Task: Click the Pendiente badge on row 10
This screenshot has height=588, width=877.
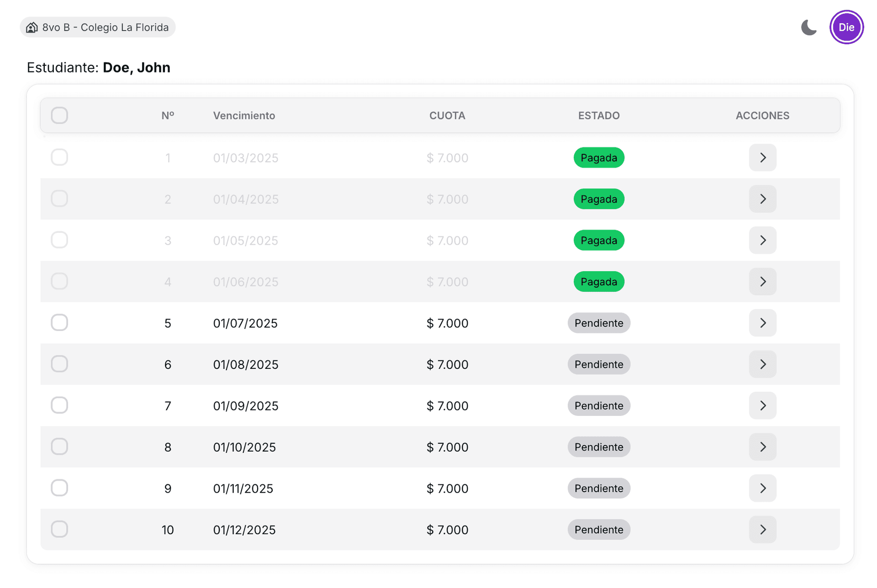Action: [599, 530]
